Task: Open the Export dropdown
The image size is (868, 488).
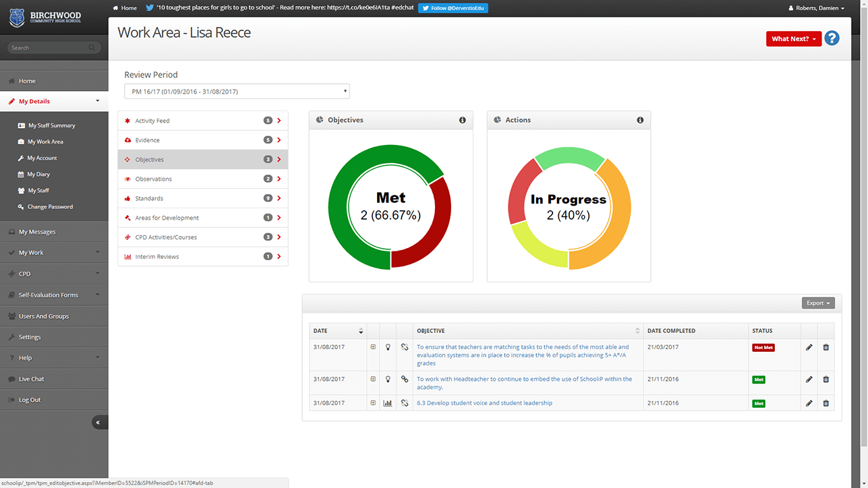Action: (818, 303)
